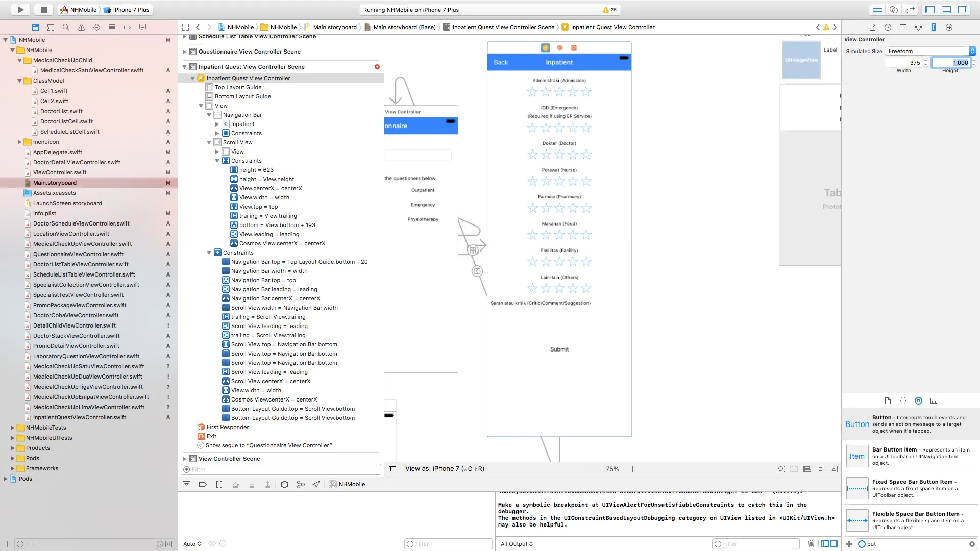The image size is (980, 551).
Task: Click the Run (play) button
Action: click(20, 9)
